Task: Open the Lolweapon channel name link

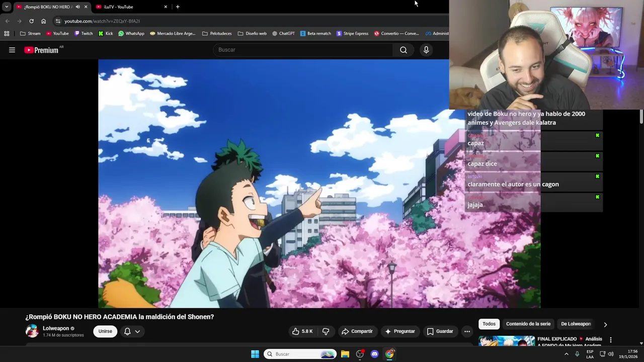Action: point(56,328)
